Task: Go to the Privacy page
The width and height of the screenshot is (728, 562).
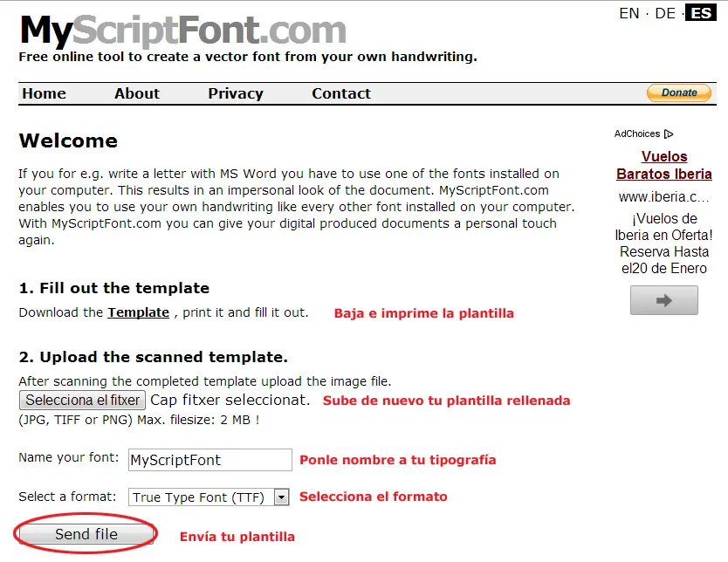Action: coord(236,93)
